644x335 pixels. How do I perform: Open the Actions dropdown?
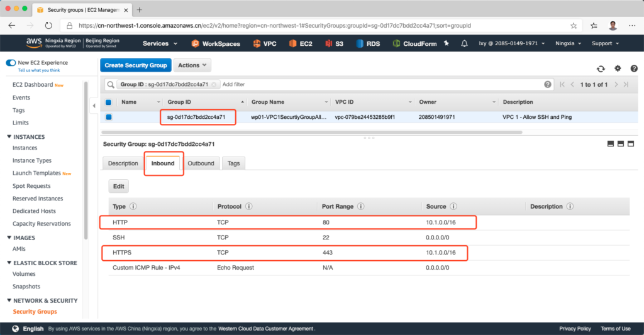192,65
